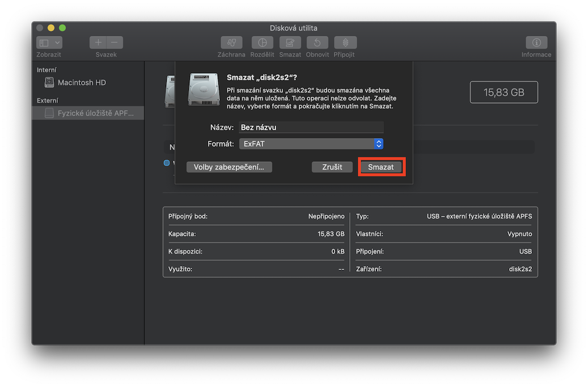Click the Nepřipojeno mount point value
588x387 pixels.
pyautogui.click(x=326, y=216)
